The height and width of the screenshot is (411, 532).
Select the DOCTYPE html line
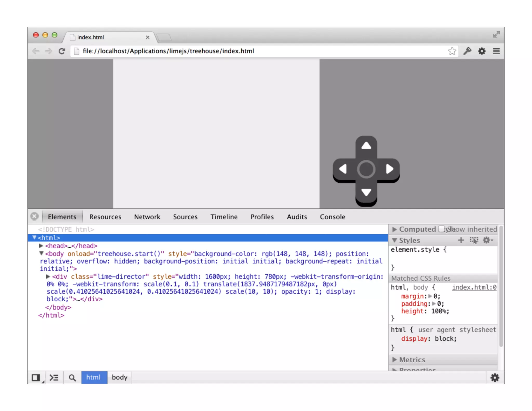click(66, 229)
